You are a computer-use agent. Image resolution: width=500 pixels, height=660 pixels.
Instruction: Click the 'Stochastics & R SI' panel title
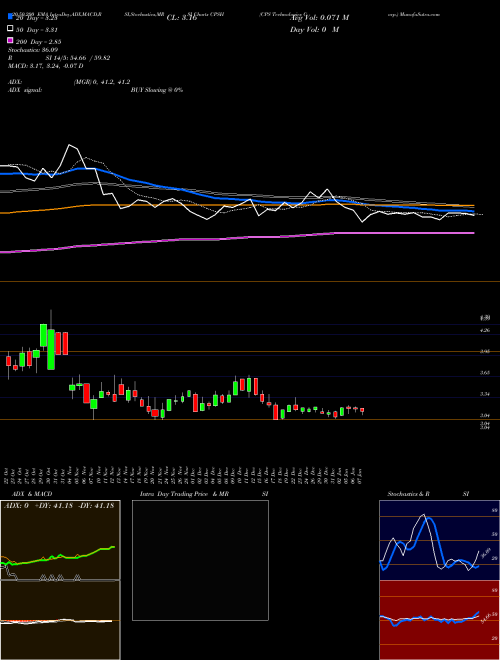click(x=428, y=494)
